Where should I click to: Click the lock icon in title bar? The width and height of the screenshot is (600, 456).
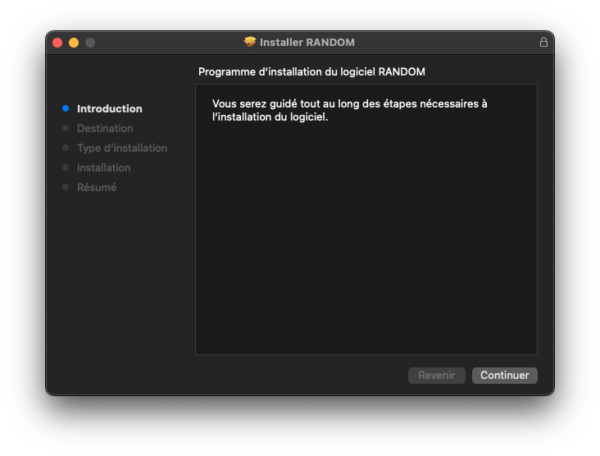pyautogui.click(x=544, y=42)
